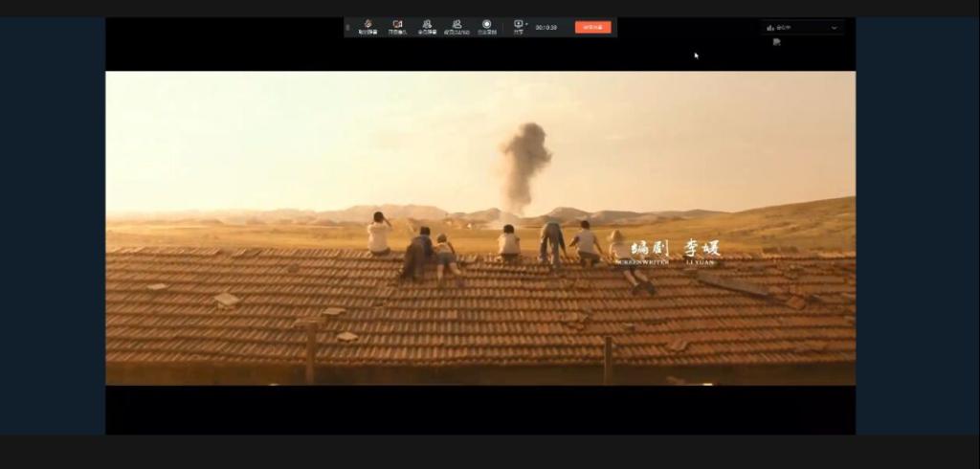This screenshot has width=980, height=469.
Task: Click the microphone icon in meeting toolbar
Action: 367,25
